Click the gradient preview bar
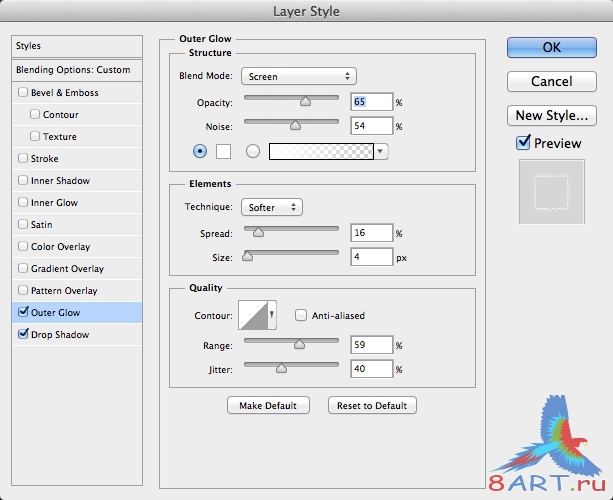 [x=318, y=151]
